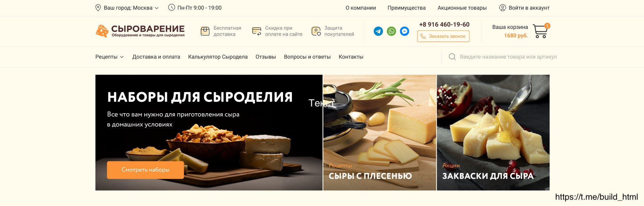Go to Вопросы и ответы
This screenshot has height=206, width=644.
[307, 57]
